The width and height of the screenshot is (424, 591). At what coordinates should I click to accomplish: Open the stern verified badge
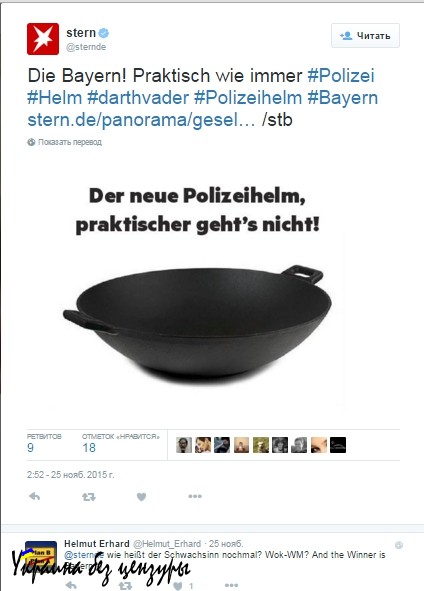[x=104, y=33]
